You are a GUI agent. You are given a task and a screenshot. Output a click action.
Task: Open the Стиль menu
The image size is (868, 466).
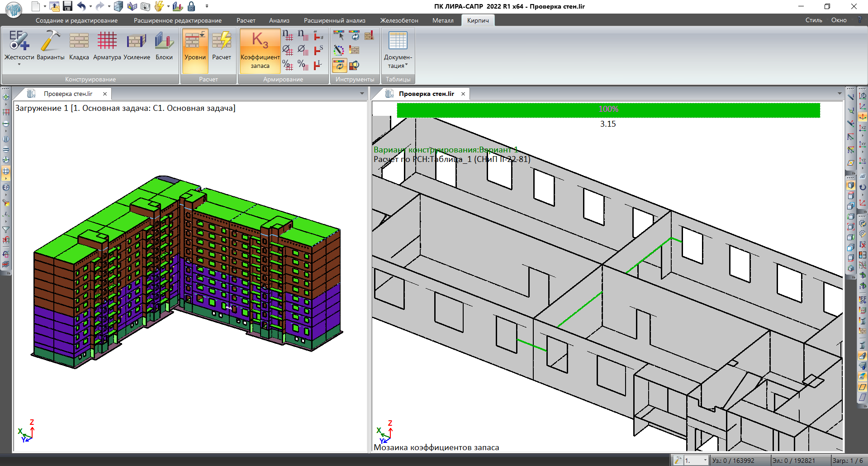pos(813,20)
